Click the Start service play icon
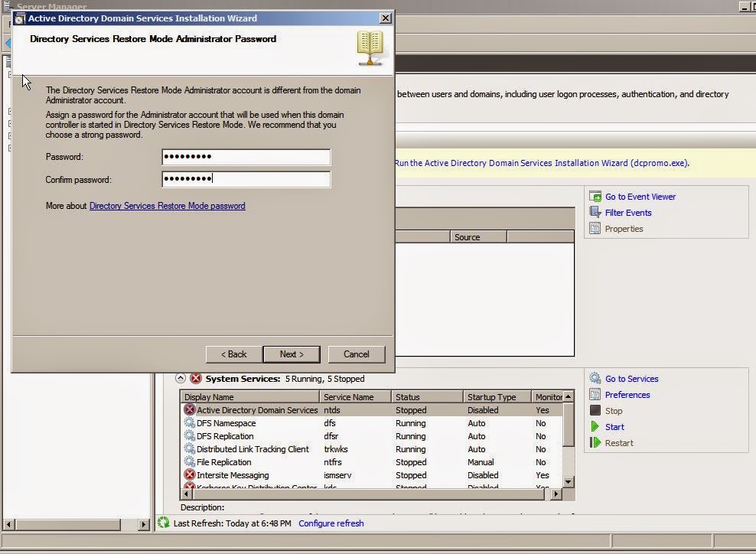 pyautogui.click(x=595, y=426)
